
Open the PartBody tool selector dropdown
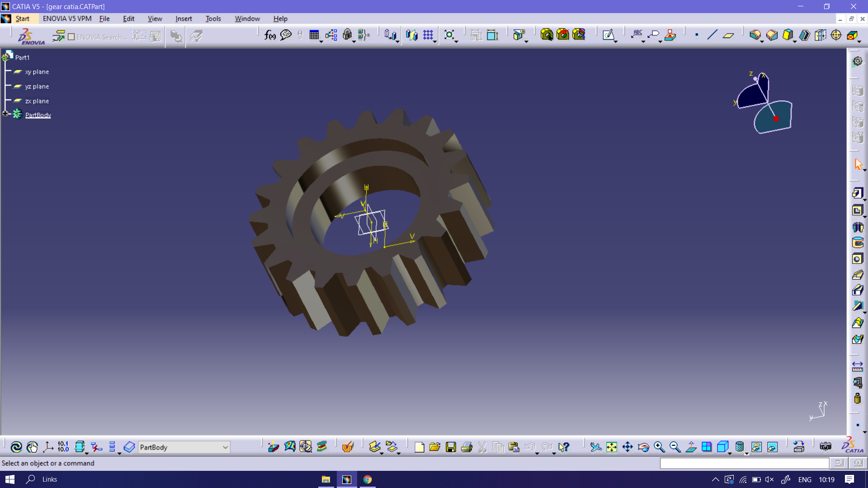click(x=225, y=447)
